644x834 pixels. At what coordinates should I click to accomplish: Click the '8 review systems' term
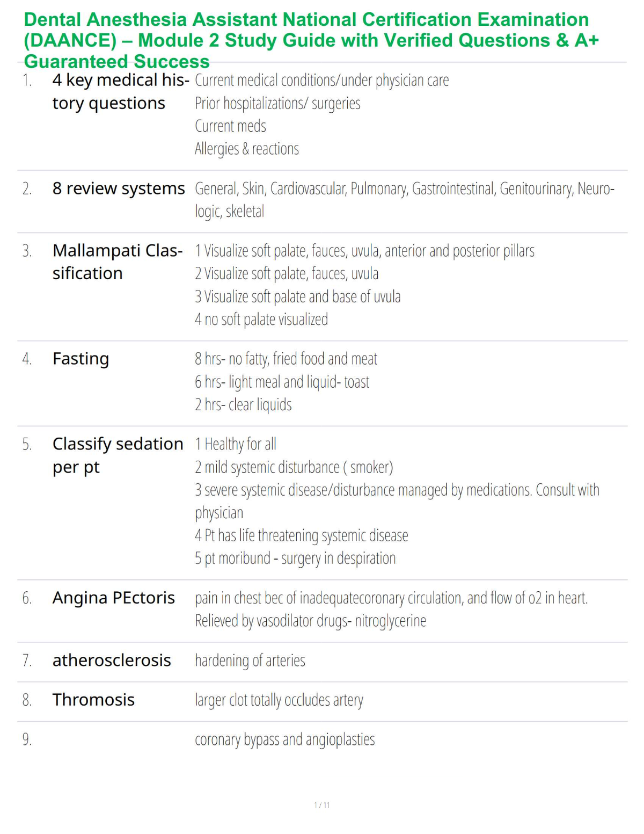119,188
